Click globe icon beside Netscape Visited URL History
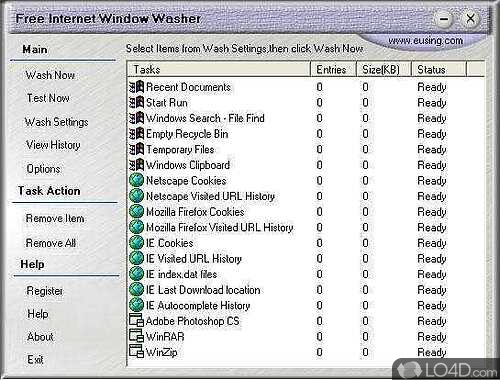This screenshot has width=500, height=380. (x=136, y=196)
